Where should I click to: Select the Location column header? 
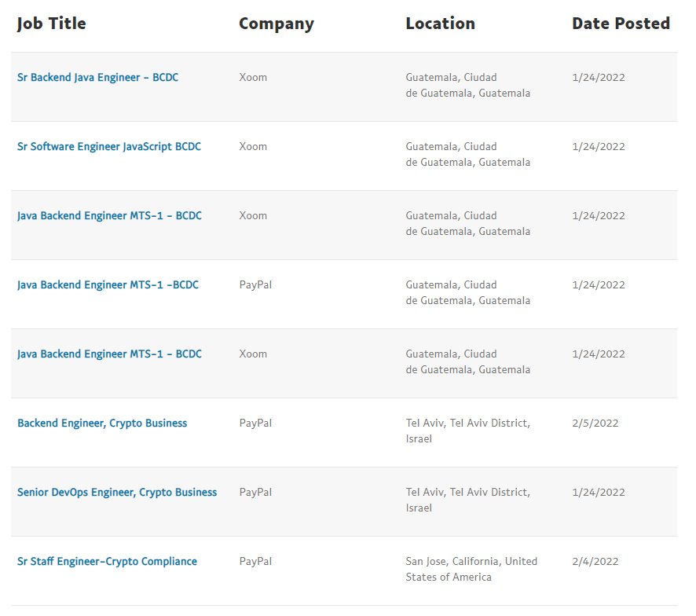(x=440, y=24)
